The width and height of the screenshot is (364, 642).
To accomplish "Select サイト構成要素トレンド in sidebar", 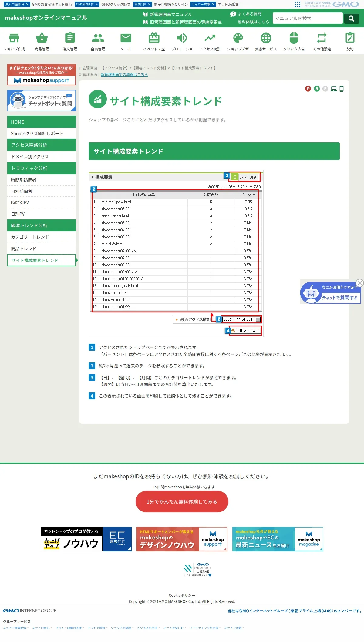I will pyautogui.click(x=42, y=260).
